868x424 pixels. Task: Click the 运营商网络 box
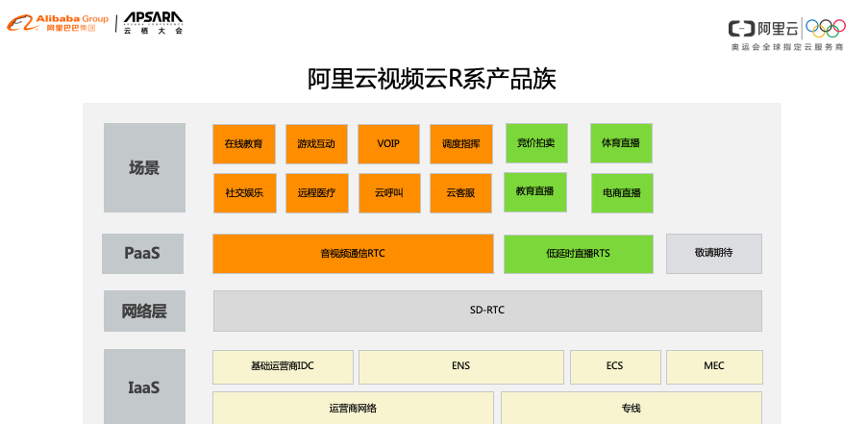pos(353,408)
